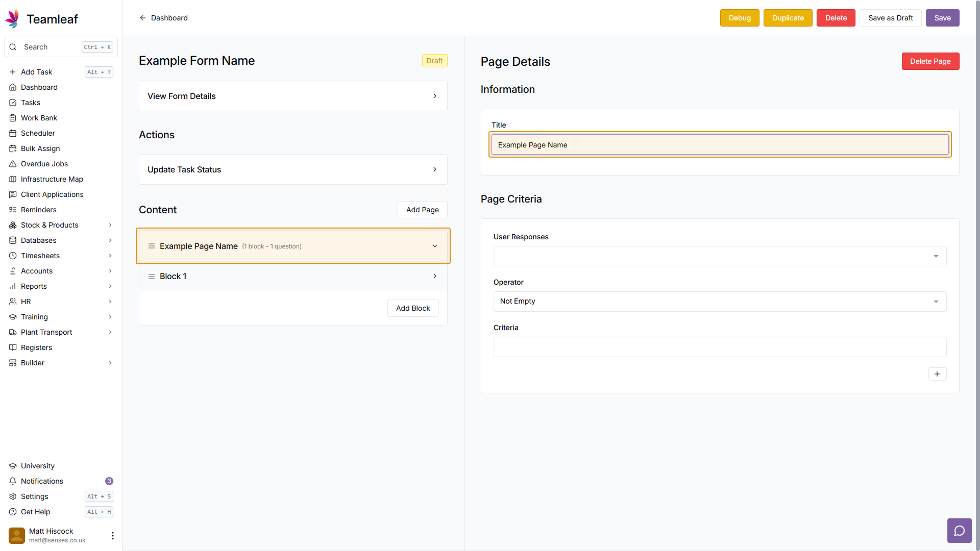Screen dimensions: 980x551
Task: Click the Add Block button
Action: (x=413, y=308)
